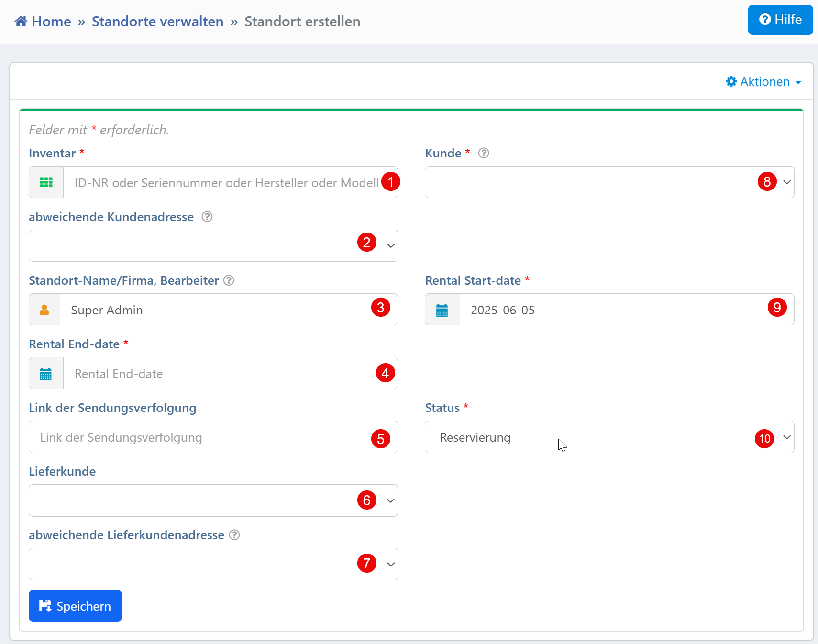Click help icon beside abweichende Lieferkundenadresse
This screenshot has height=644, width=818.
click(x=234, y=535)
